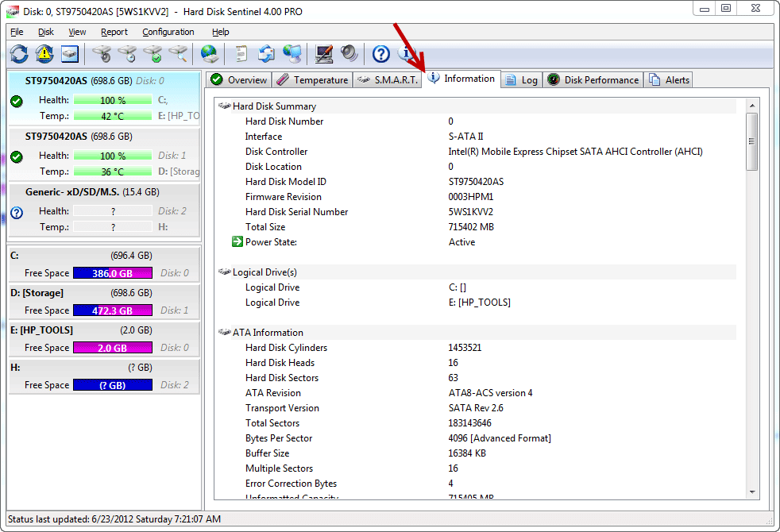780x532 pixels.
Task: Click the total size value 715402 MB
Action: [x=471, y=227]
